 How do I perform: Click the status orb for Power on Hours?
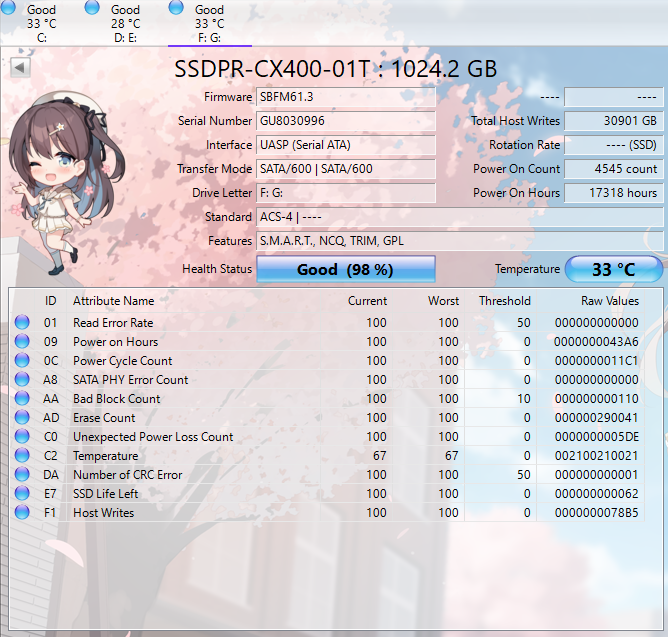pyautogui.click(x=22, y=341)
